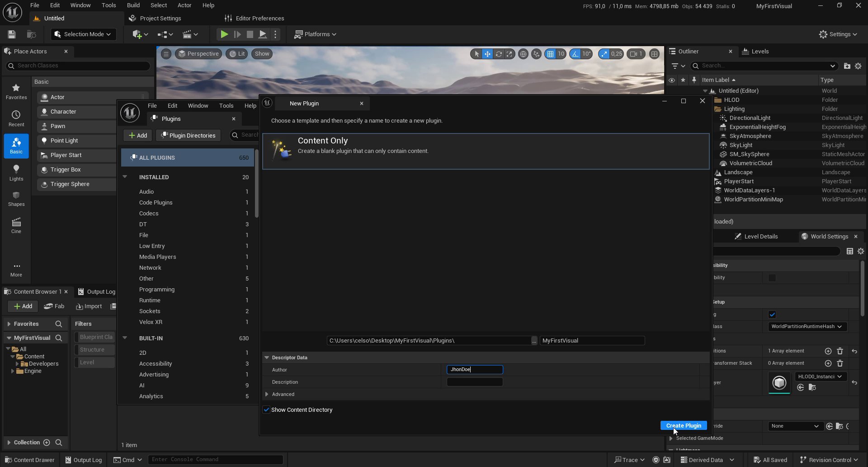Open viewport layout options icon
The width and height of the screenshot is (868, 467).
coord(654,54)
